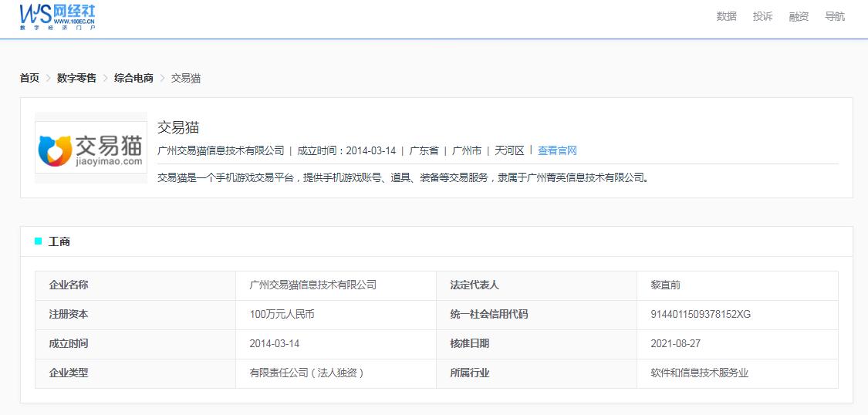
Task: Open the 导航 navigation menu
Action: [x=835, y=17]
